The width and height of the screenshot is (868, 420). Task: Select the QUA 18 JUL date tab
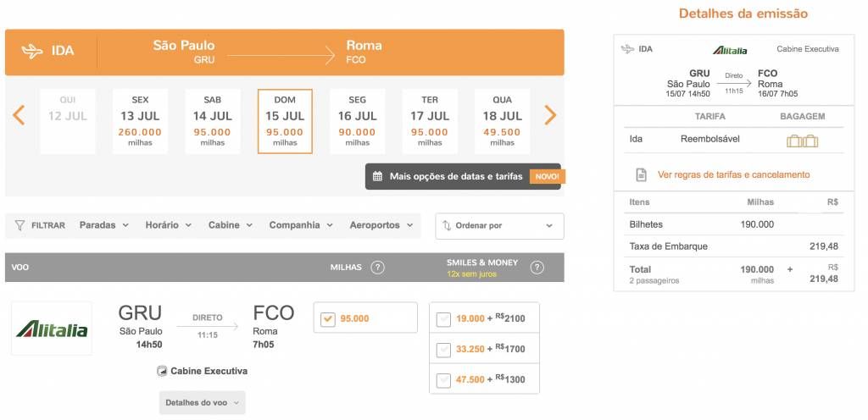pos(502,121)
